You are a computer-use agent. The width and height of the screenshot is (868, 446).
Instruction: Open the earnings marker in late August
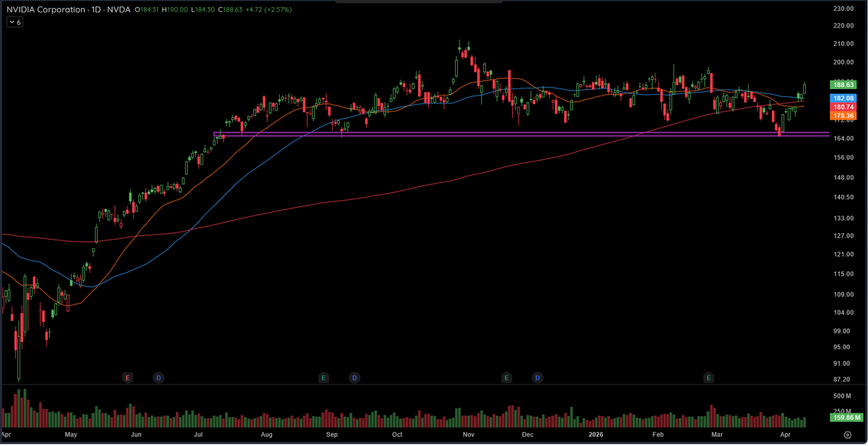(324, 378)
